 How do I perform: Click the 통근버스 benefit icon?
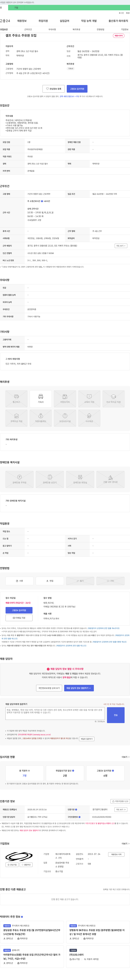16,399
